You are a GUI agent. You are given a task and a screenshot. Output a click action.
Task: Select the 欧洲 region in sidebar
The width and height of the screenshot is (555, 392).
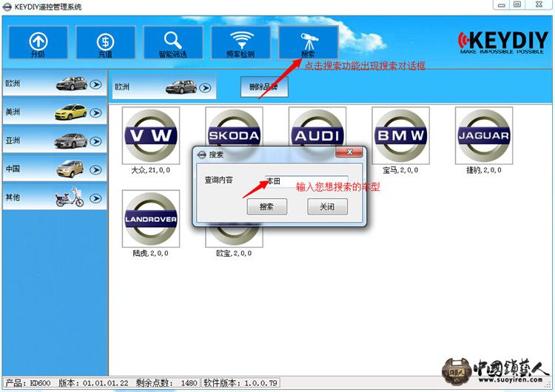55,84
